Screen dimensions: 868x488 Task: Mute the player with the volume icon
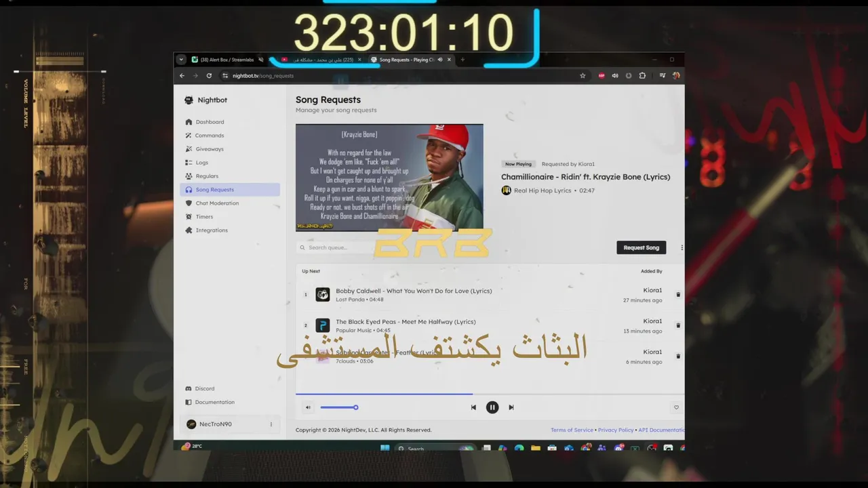308,407
